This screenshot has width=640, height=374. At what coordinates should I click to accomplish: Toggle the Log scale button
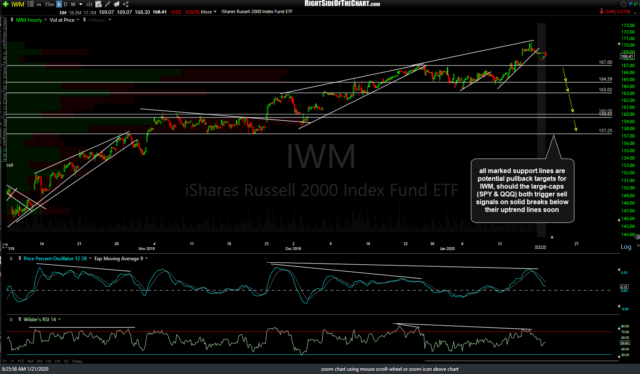[x=625, y=247]
